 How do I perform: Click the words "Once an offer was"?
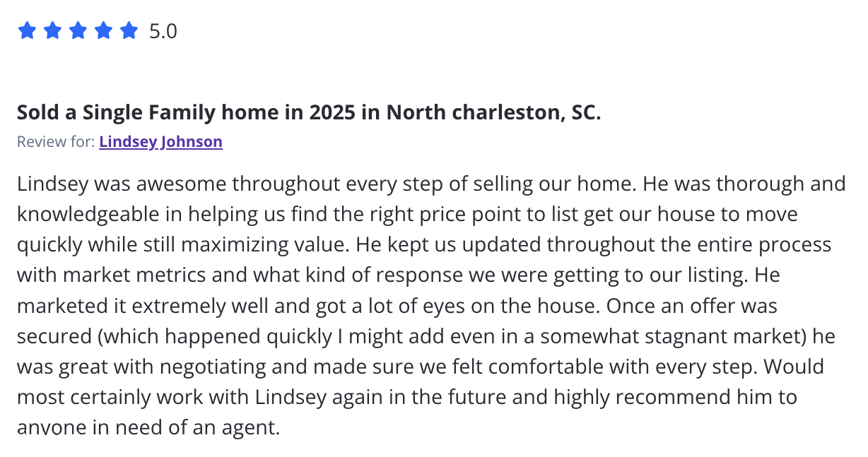(691, 306)
